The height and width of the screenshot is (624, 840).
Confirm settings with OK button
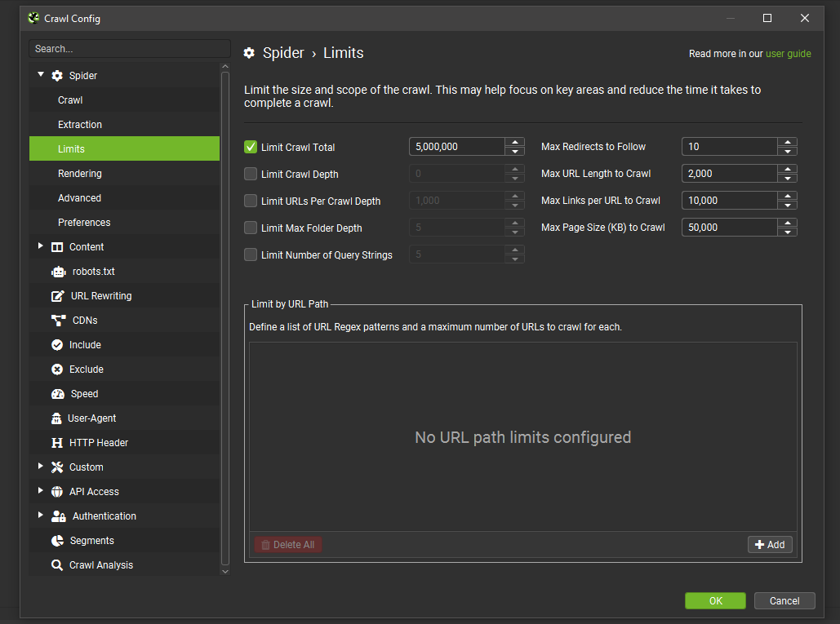pyautogui.click(x=715, y=600)
